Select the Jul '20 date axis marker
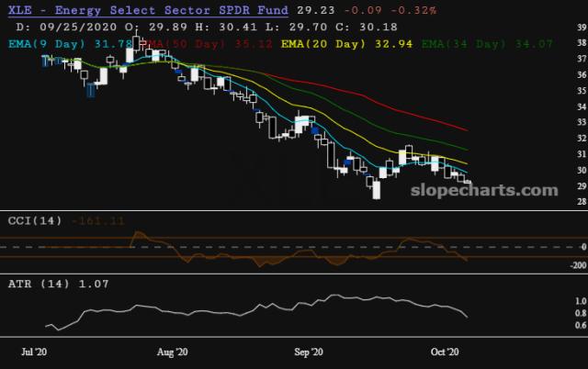Image resolution: width=588 pixels, height=369 pixels. coord(34,352)
